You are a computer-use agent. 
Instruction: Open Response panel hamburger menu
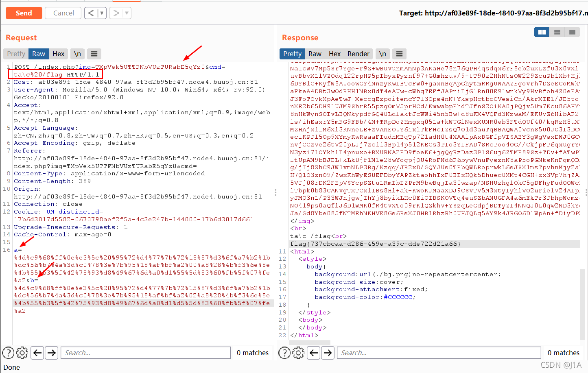[x=399, y=54]
